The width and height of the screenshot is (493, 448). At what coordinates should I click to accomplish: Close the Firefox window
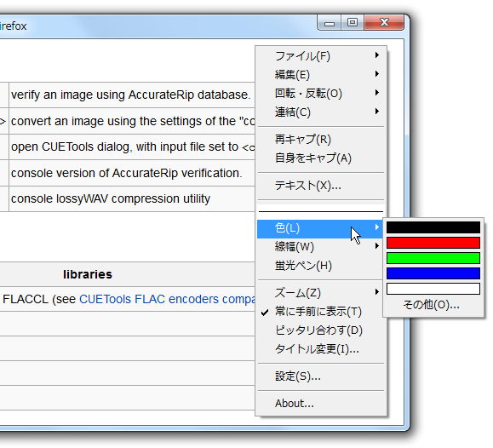(384, 23)
